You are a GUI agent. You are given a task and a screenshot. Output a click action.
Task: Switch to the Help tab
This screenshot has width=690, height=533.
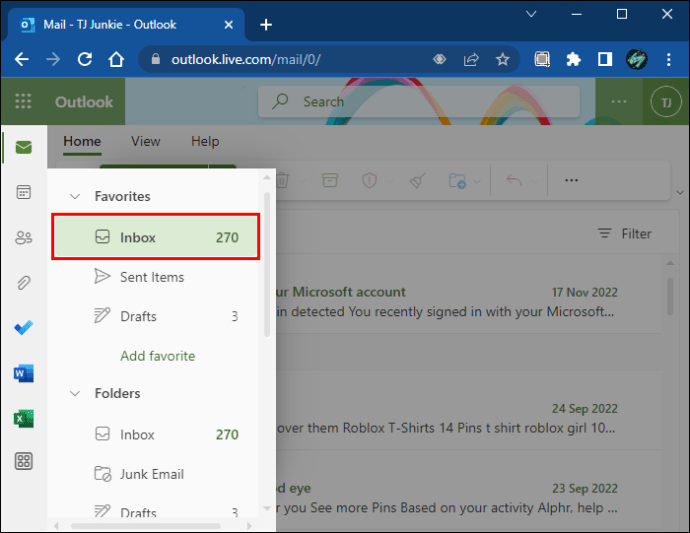[205, 142]
